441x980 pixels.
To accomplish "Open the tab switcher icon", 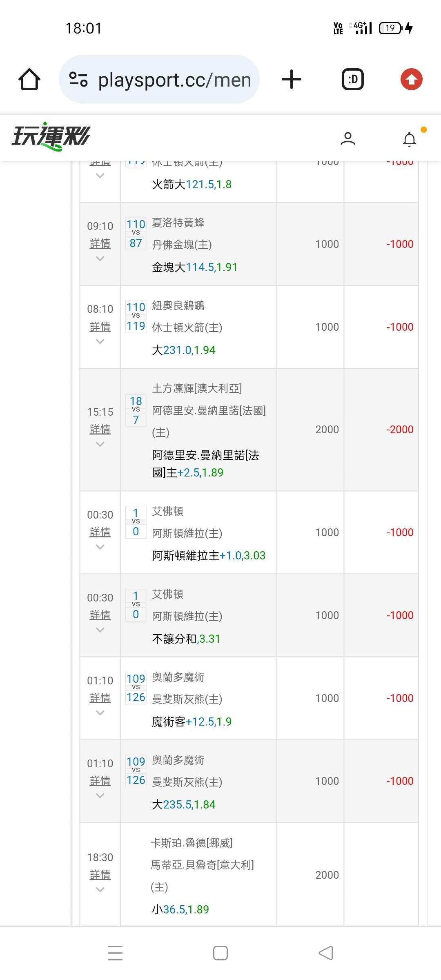I will point(352,79).
